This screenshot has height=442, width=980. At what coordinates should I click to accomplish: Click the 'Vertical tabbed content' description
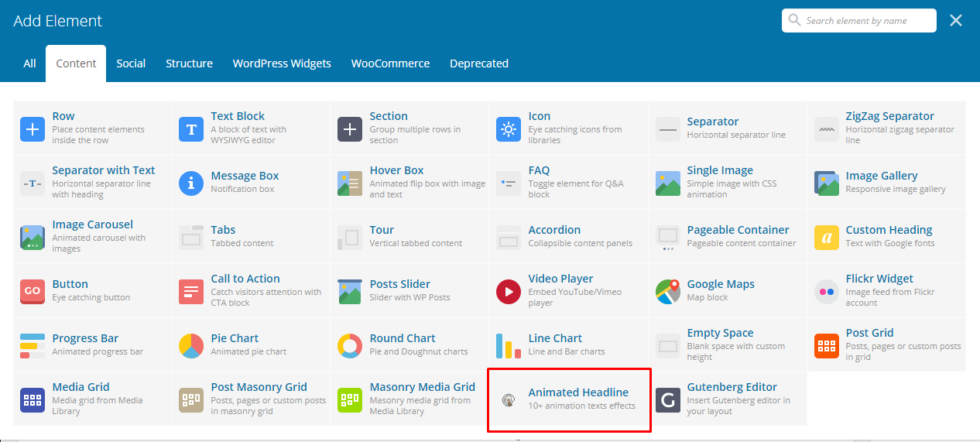416,243
